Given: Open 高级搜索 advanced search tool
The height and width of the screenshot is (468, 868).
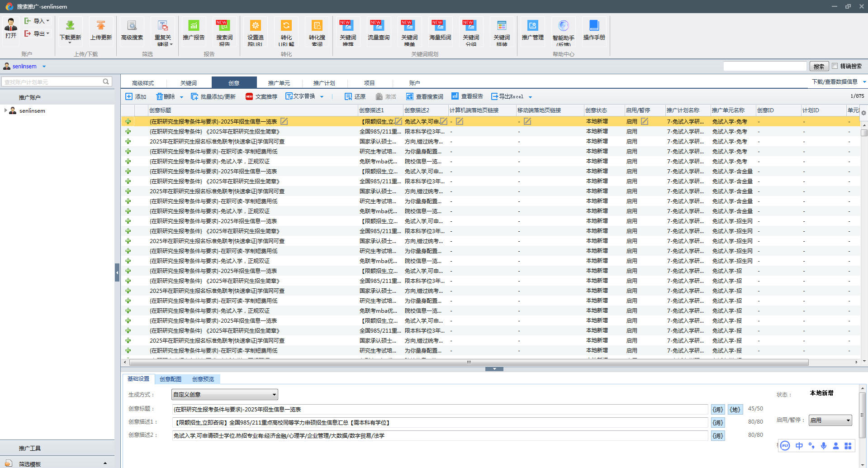Looking at the screenshot, I should click(x=132, y=26).
